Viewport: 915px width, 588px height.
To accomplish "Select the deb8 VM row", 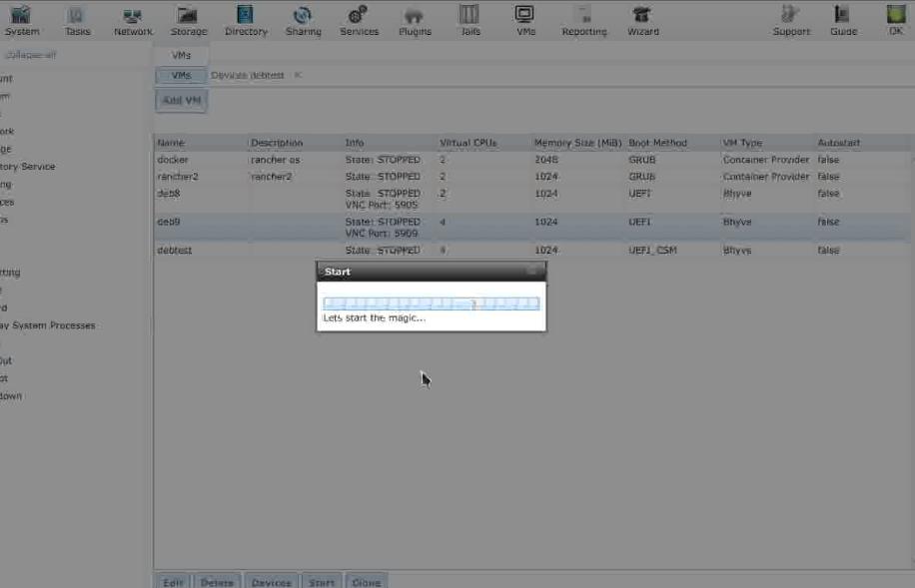I will (532, 199).
